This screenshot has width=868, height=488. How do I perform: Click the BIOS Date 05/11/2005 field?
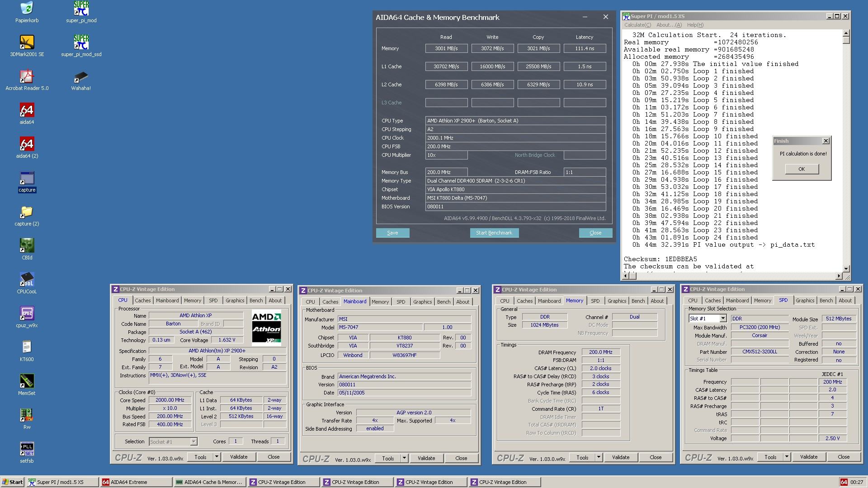tap(404, 393)
